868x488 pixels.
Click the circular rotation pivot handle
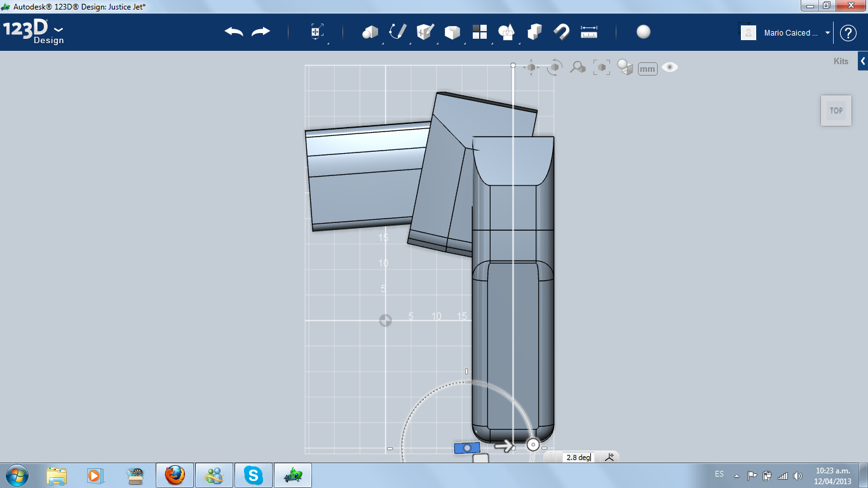click(534, 445)
